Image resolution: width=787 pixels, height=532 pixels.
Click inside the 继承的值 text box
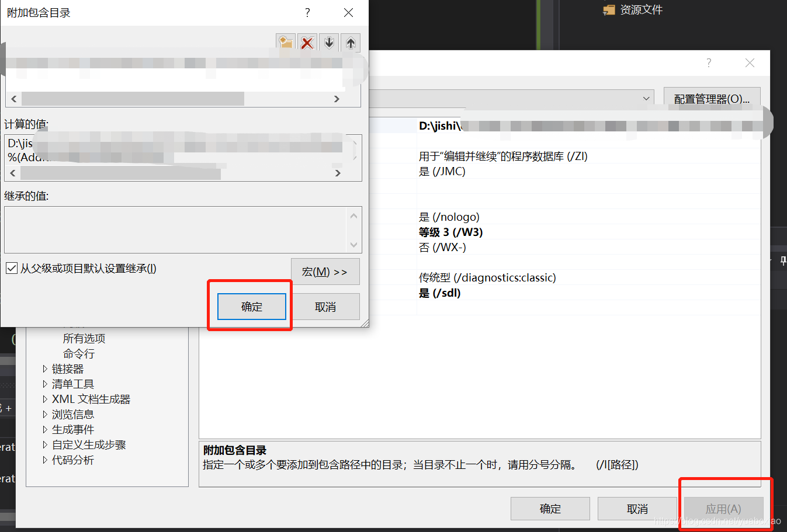(176, 230)
